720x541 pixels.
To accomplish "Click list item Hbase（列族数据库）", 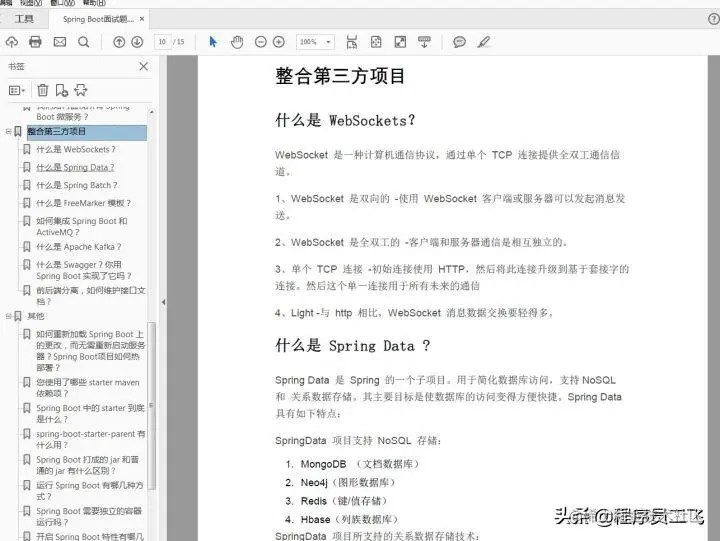I will (x=349, y=519).
